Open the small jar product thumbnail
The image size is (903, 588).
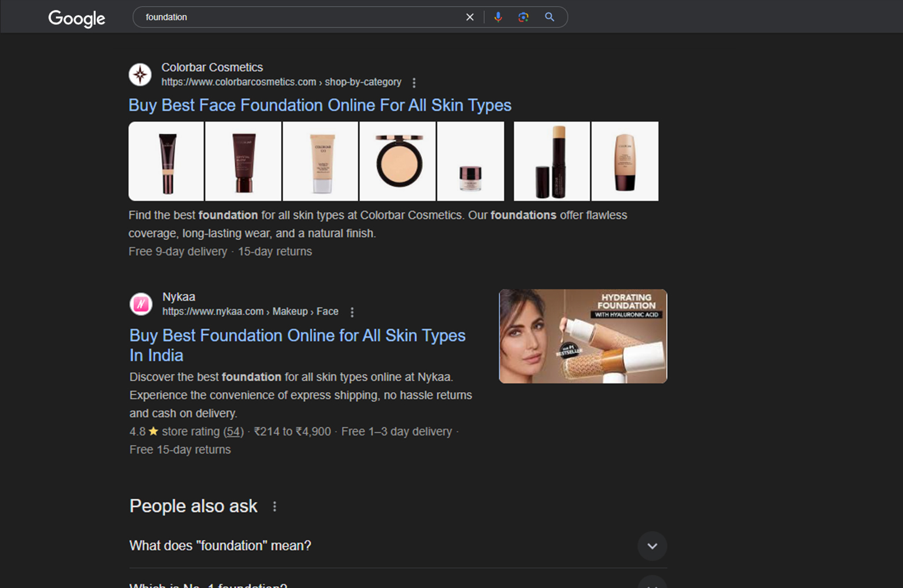(471, 161)
